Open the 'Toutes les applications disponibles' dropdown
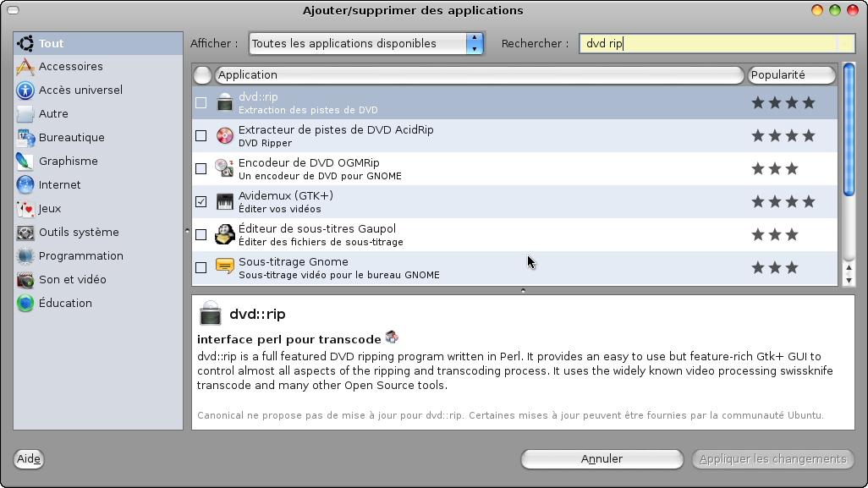The image size is (868, 488). point(364,41)
